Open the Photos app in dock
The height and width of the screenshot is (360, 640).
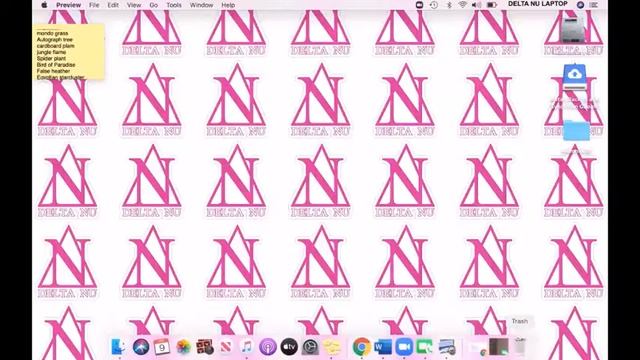click(x=183, y=347)
